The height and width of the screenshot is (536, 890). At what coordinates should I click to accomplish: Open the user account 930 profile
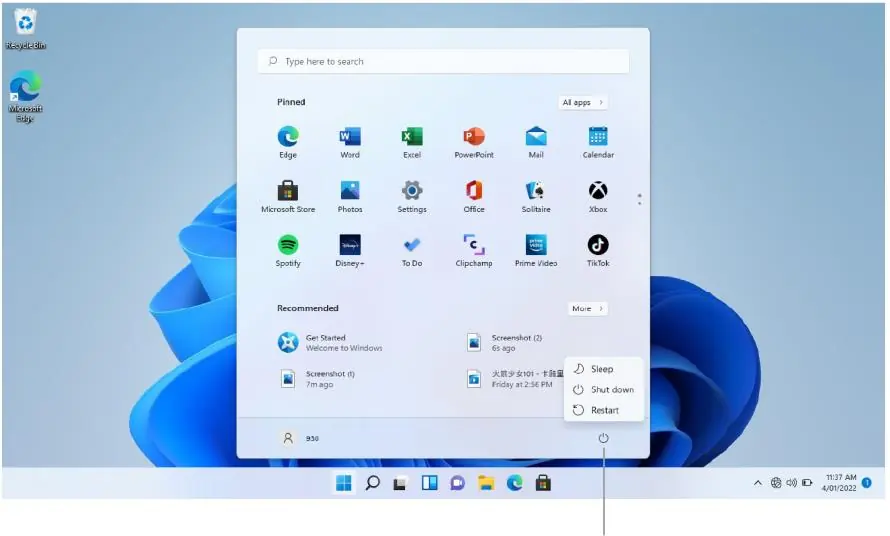299,438
